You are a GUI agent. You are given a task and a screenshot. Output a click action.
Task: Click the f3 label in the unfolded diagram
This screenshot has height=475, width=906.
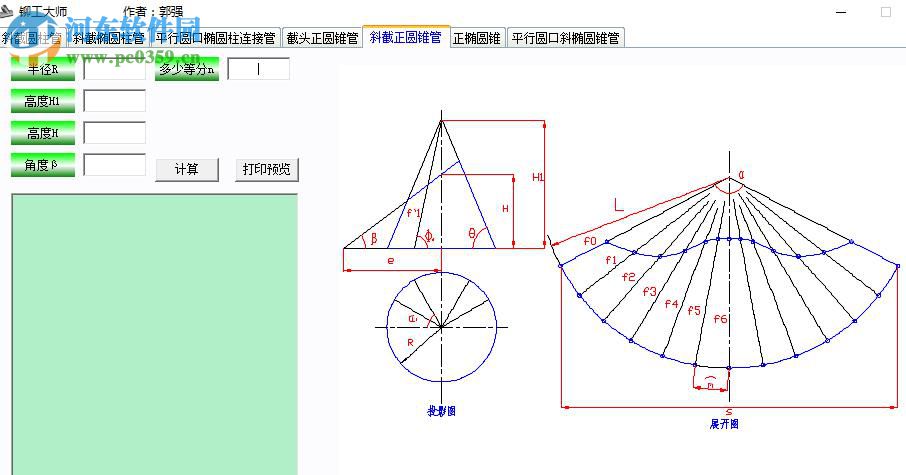(649, 292)
